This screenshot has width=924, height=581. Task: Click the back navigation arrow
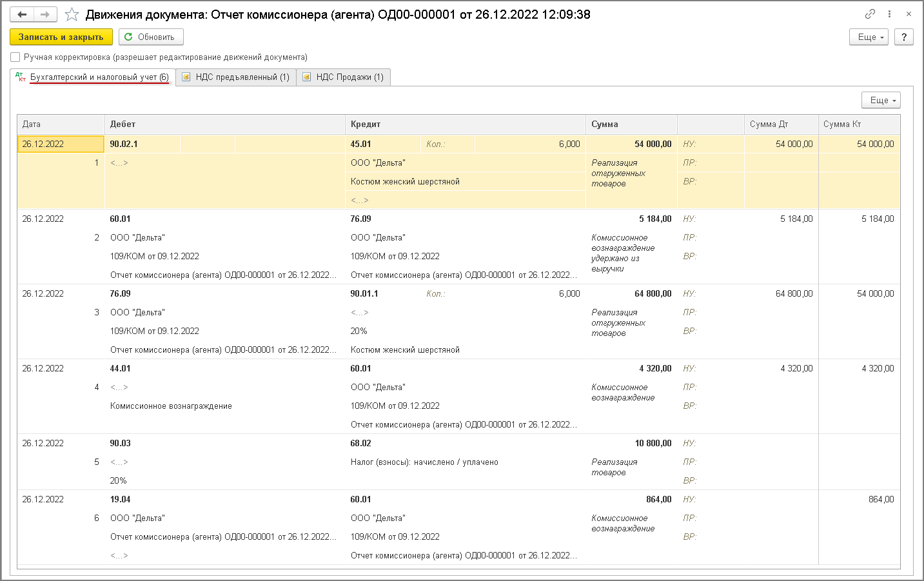click(x=22, y=14)
